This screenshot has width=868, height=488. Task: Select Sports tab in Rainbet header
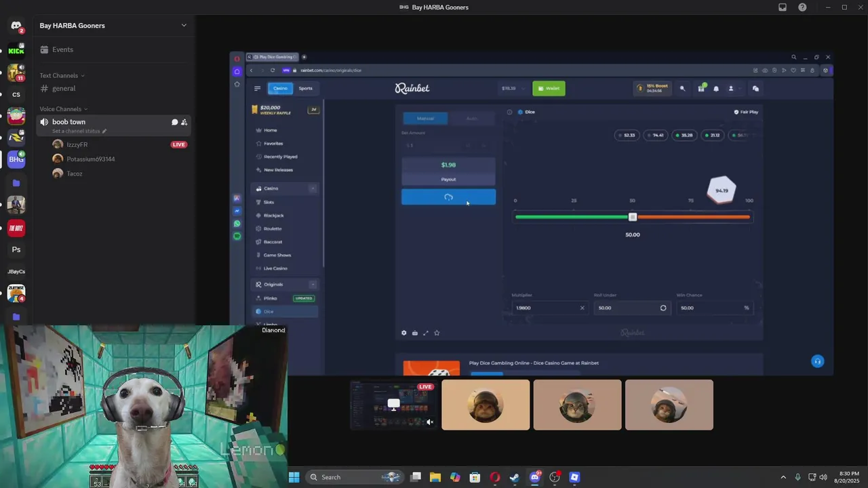click(x=306, y=88)
